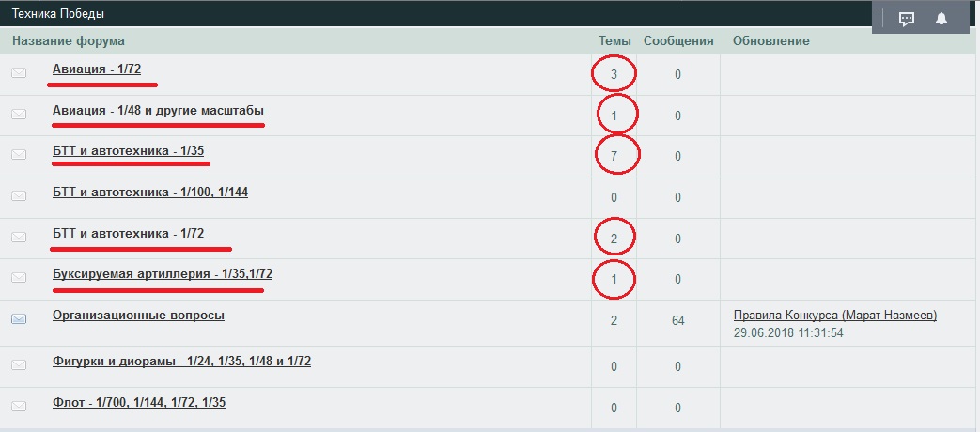
Task: Open the Организационные вопросы forum
Action: (x=138, y=315)
